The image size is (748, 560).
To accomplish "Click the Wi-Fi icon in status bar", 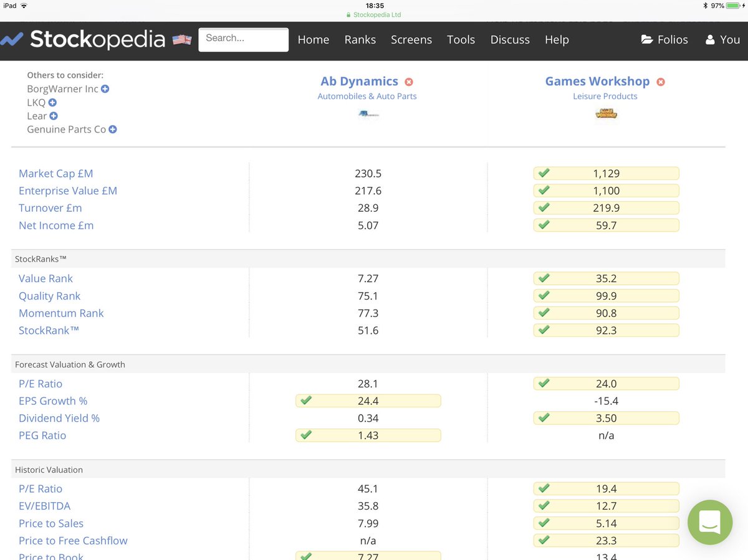I will pos(24,6).
